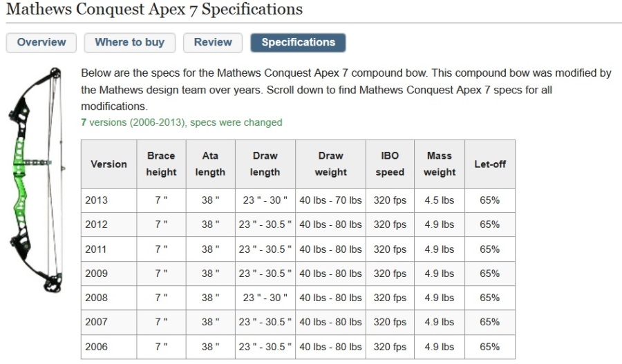The height and width of the screenshot is (364, 622).
Task: Click the Draw length column header
Action: [265, 164]
